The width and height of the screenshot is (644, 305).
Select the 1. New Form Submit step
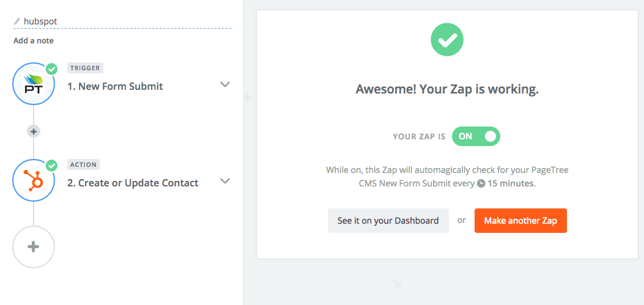click(115, 86)
